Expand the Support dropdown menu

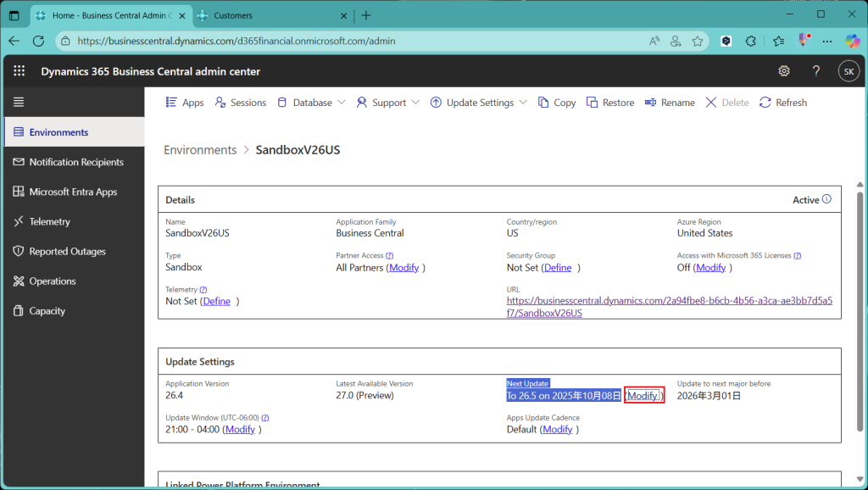pyautogui.click(x=388, y=103)
